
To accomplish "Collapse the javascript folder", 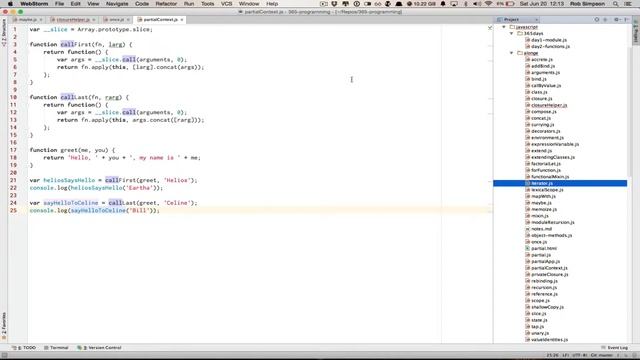I will [x=504, y=27].
